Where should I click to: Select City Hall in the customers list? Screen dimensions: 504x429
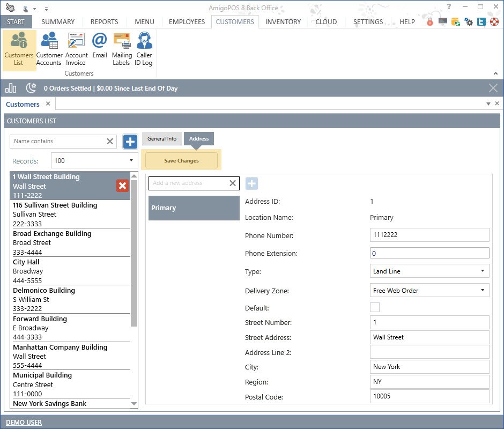coord(70,271)
